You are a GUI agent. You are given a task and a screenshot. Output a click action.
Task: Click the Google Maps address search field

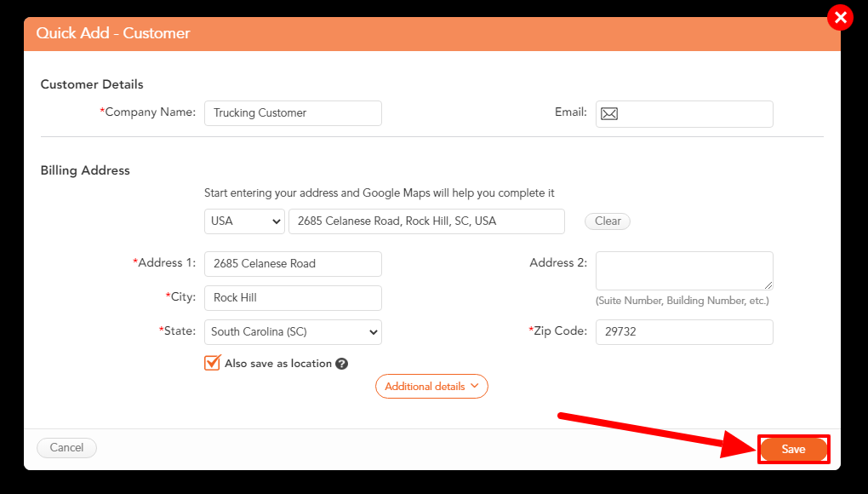click(426, 221)
